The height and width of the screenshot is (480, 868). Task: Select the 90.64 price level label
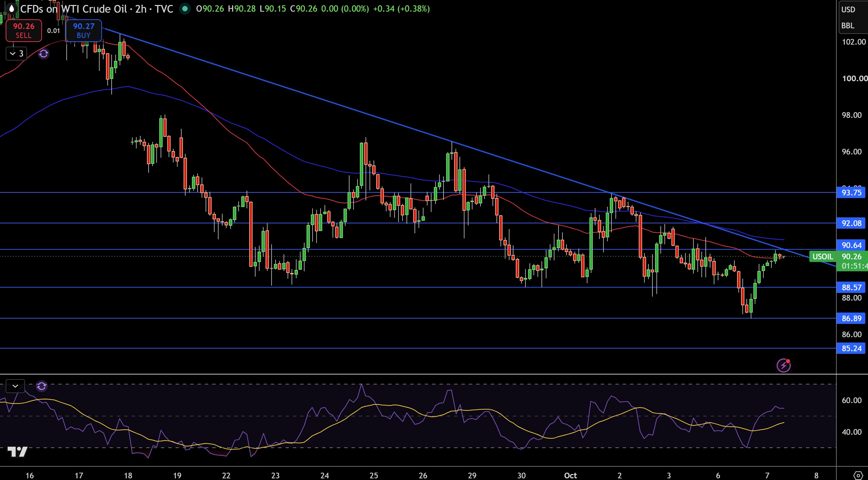[851, 245]
